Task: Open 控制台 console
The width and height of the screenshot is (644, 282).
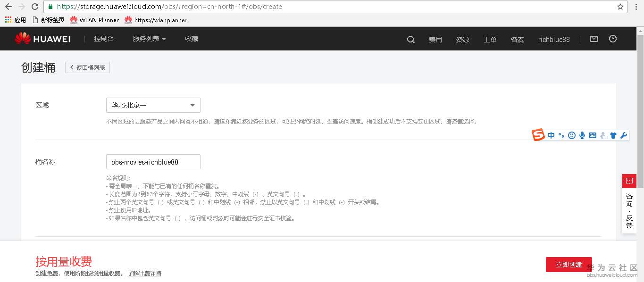Action: pyautogui.click(x=104, y=39)
